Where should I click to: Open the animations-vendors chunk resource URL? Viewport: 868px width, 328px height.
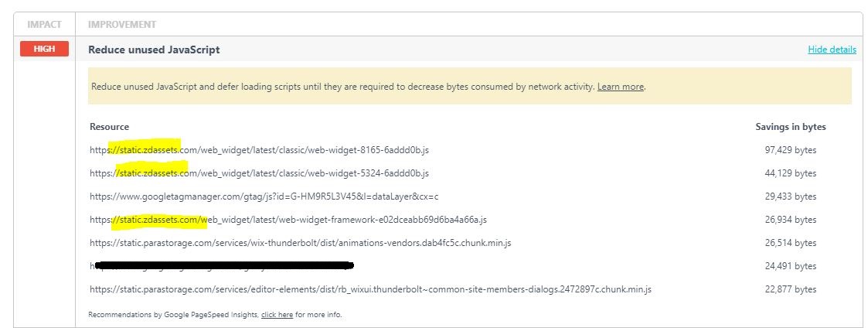[x=300, y=243]
